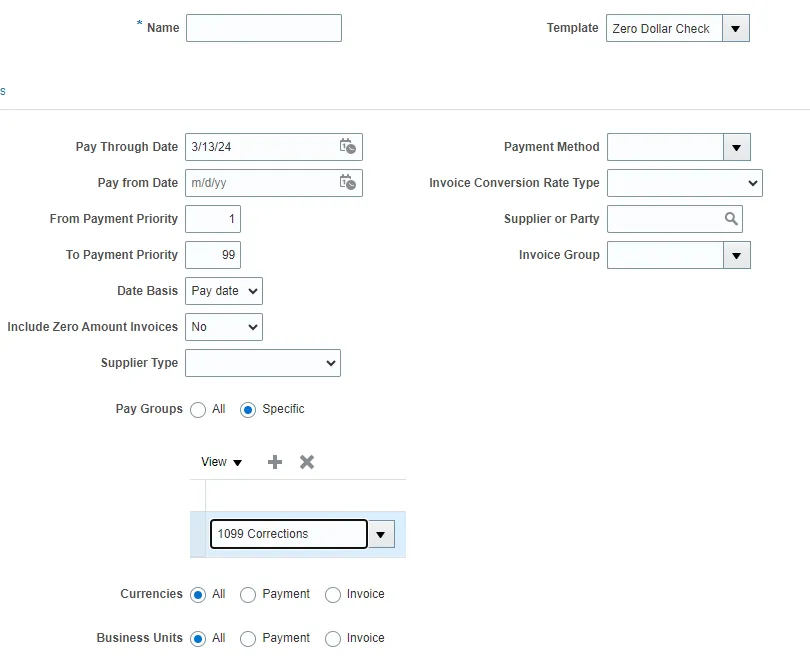Expand the Invoice Group dropdown arrow
This screenshot has height=664, width=810.
click(x=736, y=255)
